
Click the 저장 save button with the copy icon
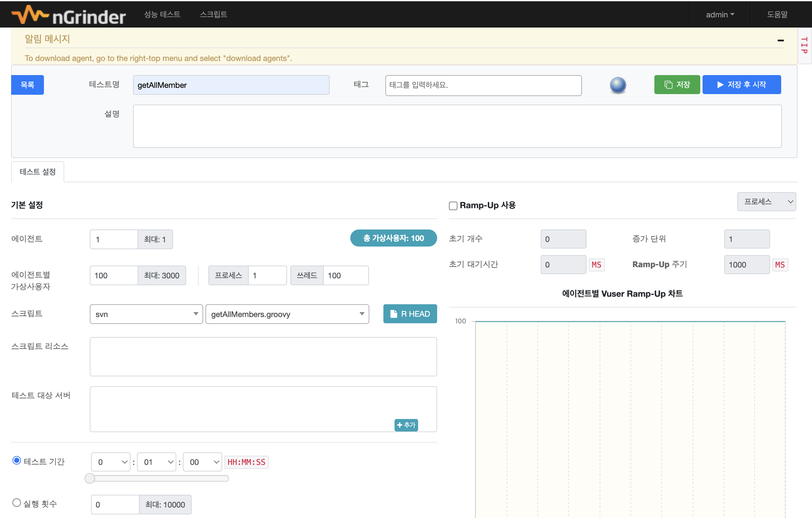pos(677,85)
